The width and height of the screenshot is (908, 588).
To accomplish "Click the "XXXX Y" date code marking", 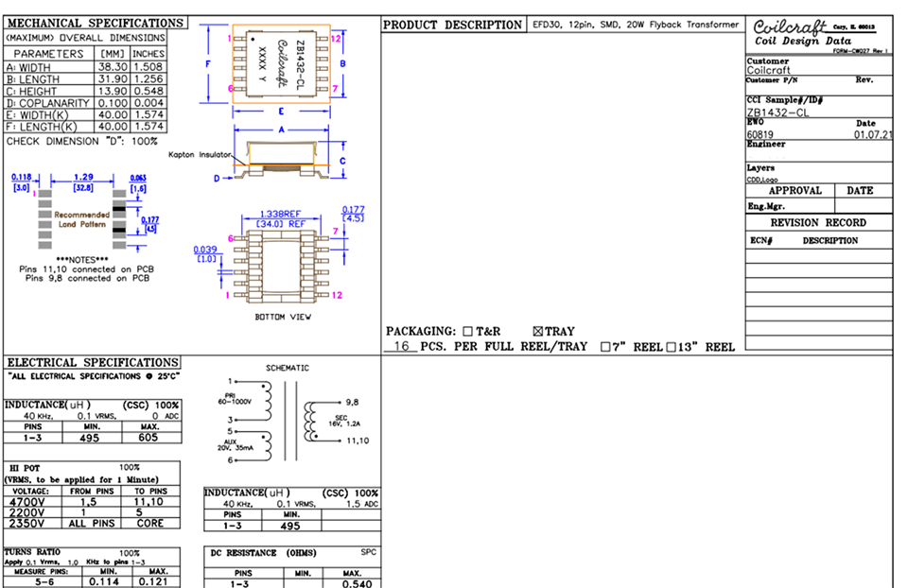I will click(x=262, y=63).
